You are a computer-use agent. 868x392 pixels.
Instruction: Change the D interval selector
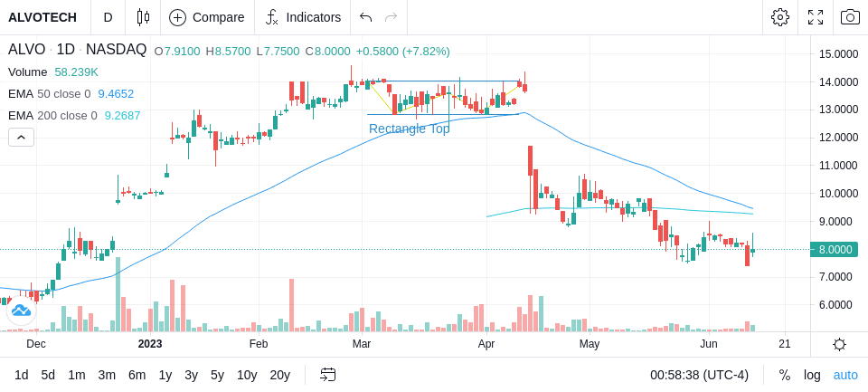click(108, 17)
